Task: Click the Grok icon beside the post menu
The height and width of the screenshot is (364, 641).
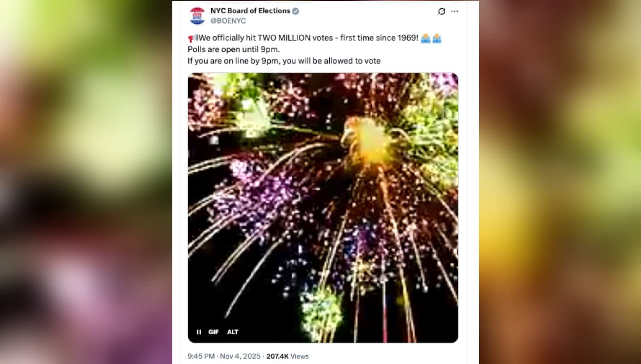Action: coord(442,11)
